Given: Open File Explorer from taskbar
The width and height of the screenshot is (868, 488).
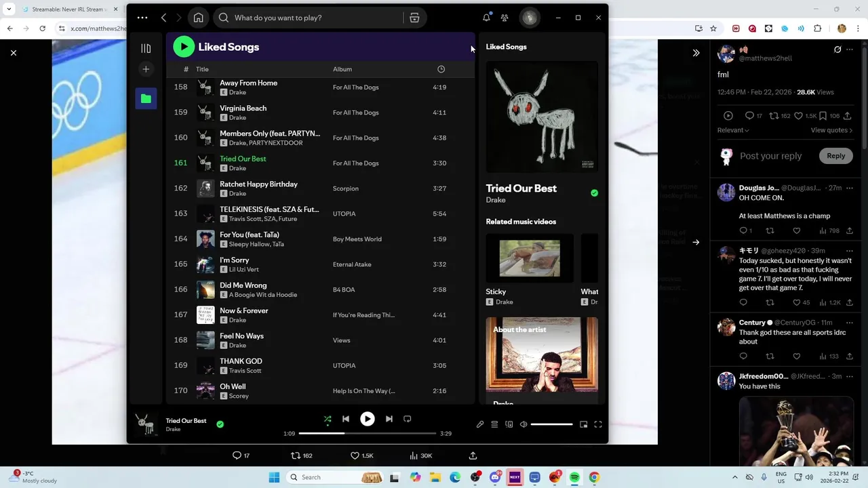Looking at the screenshot, I should coord(435,477).
